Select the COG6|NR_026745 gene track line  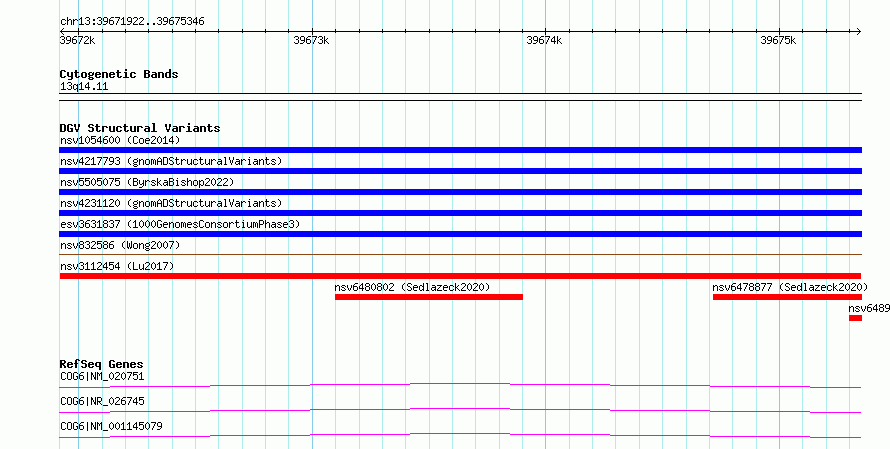(460, 410)
